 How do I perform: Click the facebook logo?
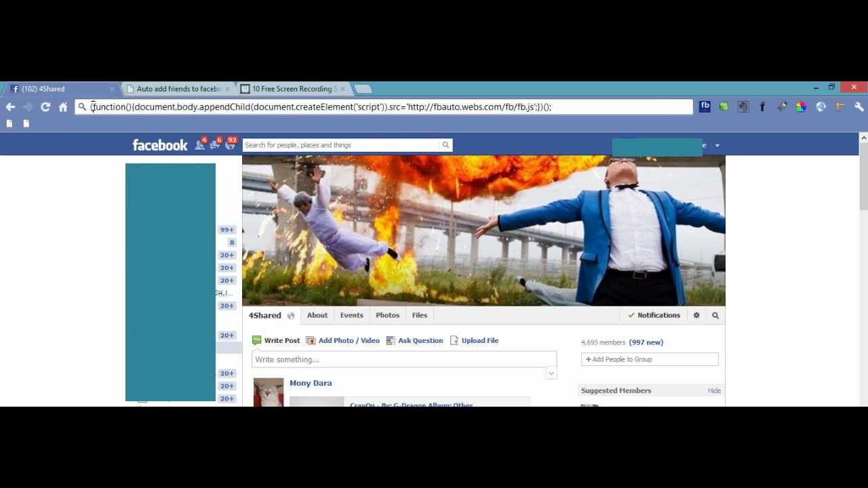click(x=160, y=145)
